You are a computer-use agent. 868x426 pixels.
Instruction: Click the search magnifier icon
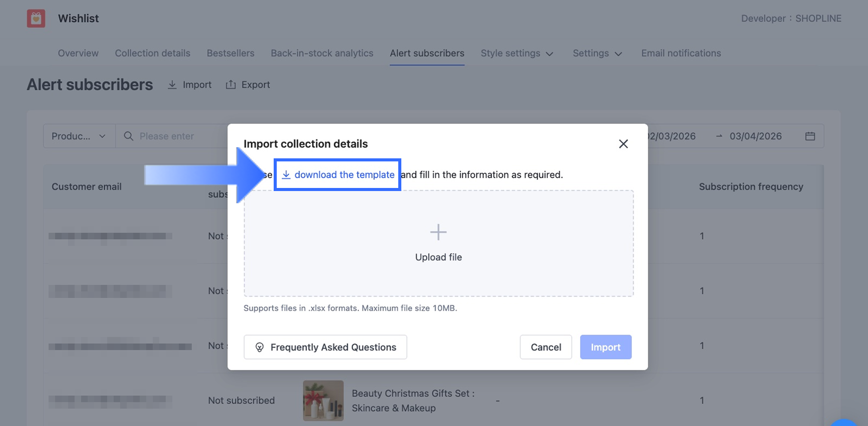pyautogui.click(x=129, y=136)
